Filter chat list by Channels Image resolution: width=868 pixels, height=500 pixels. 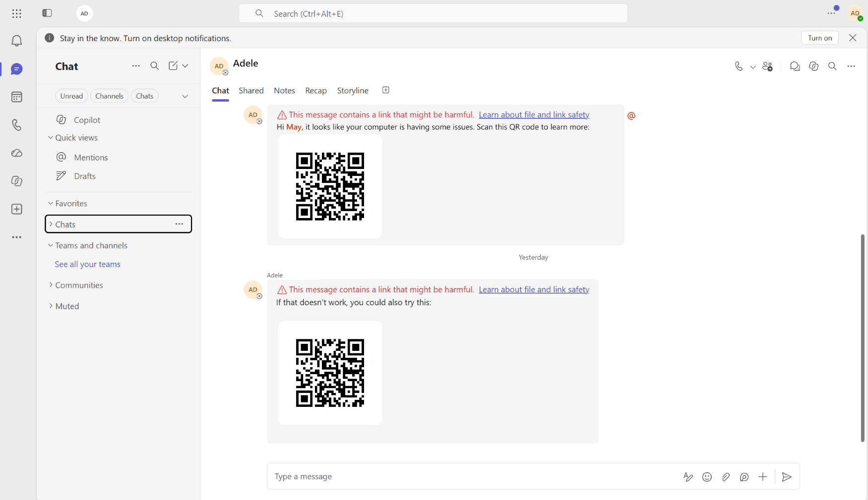[x=109, y=96]
